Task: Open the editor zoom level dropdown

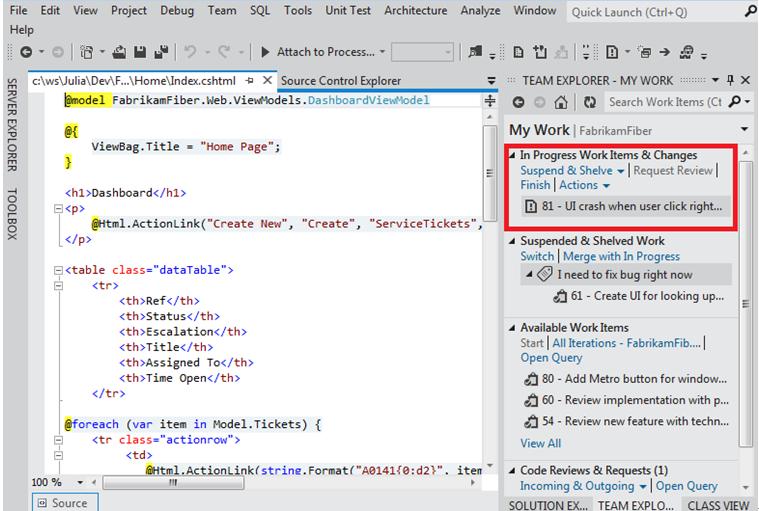Action: (x=80, y=482)
